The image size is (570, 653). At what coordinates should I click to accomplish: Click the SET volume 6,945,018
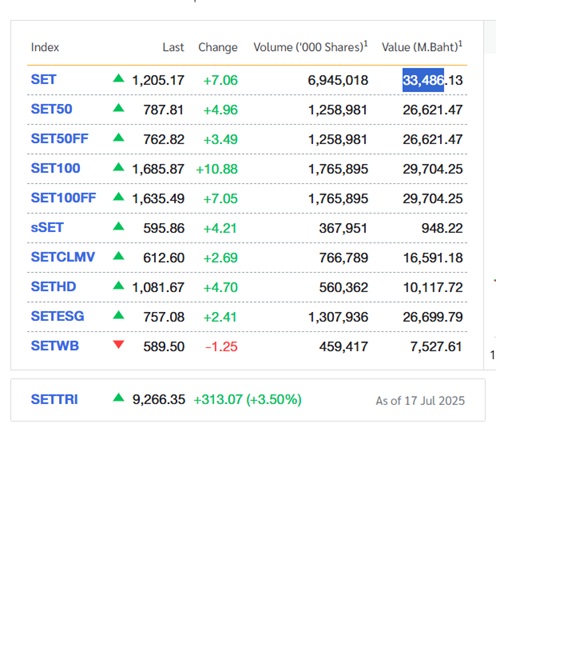click(x=338, y=80)
